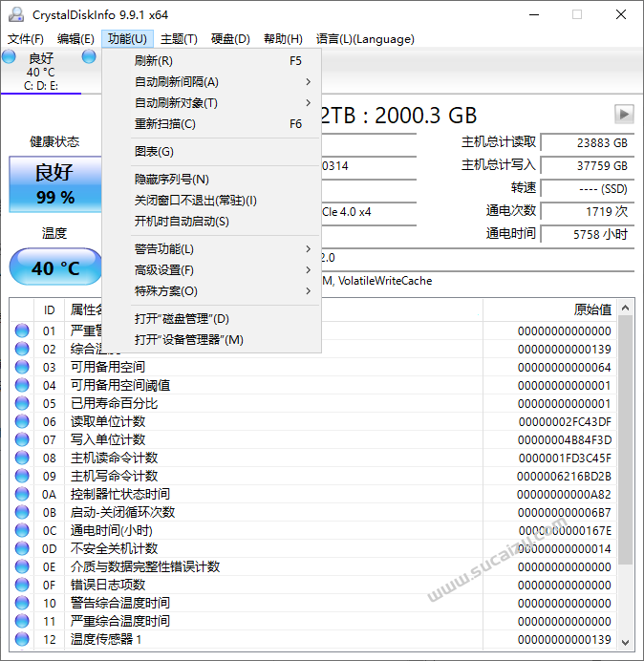The width and height of the screenshot is (644, 661).
Task: Expand 警告功能(L) submenu
Action: point(212,248)
